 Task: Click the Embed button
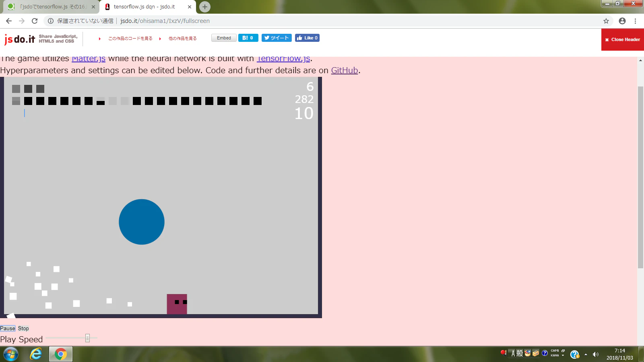[x=224, y=38]
